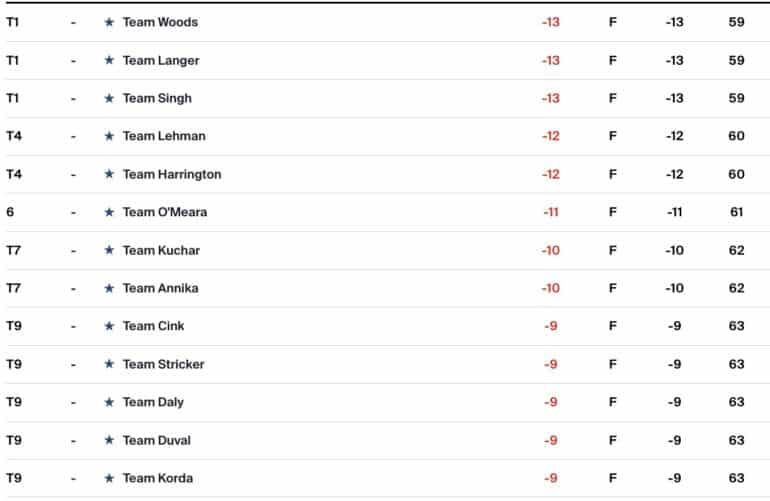Toggle the Team O'Meara favorite star
This screenshot has width=770, height=501.
[109, 212]
